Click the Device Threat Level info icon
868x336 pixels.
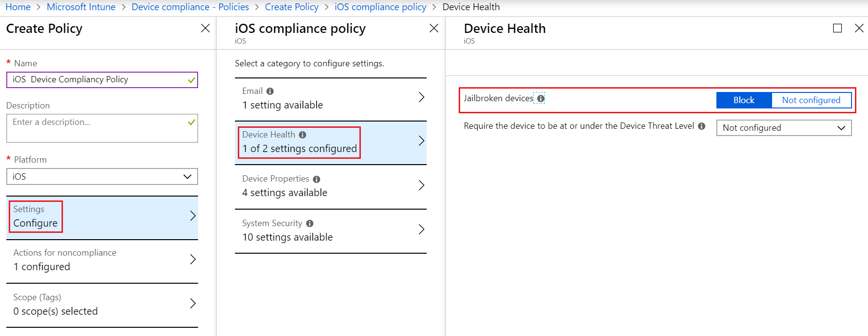click(x=701, y=126)
